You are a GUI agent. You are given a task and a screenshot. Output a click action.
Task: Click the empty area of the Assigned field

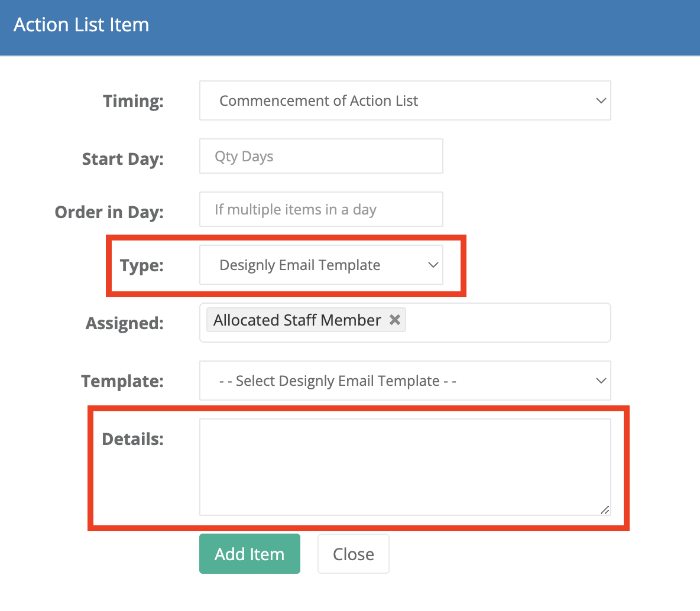[x=507, y=323]
